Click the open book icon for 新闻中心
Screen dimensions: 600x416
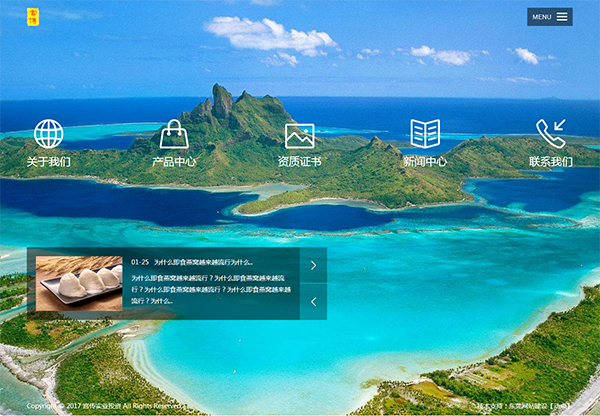coord(425,134)
